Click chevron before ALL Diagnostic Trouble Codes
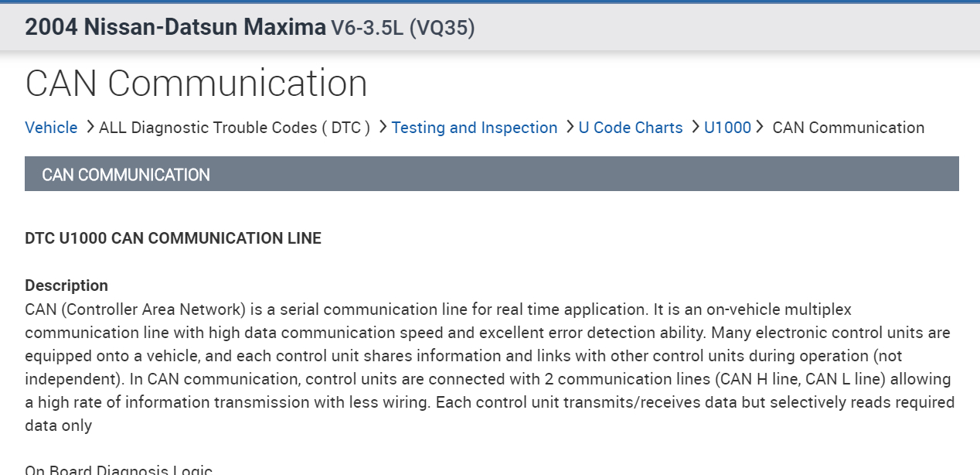Image resolution: width=980 pixels, height=475 pixels. (90, 127)
